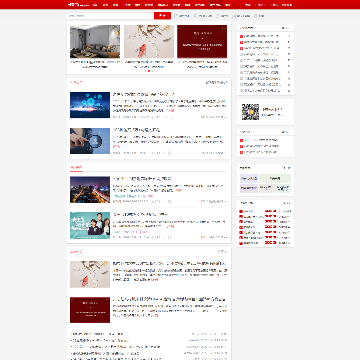Open the koi fish painting carousel slide
Viewport: 360px width, 360px height.
tap(149, 42)
